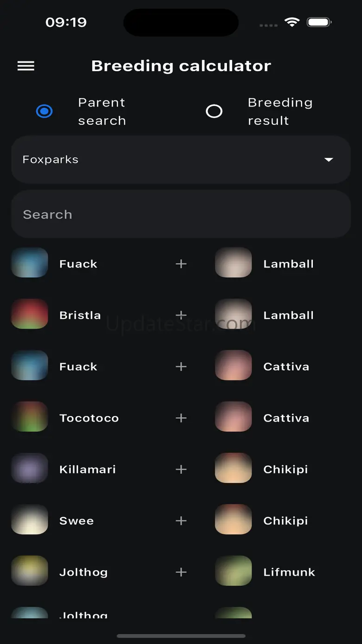The height and width of the screenshot is (644, 362).
Task: Tap the home indicator bar
Action: (x=181, y=636)
